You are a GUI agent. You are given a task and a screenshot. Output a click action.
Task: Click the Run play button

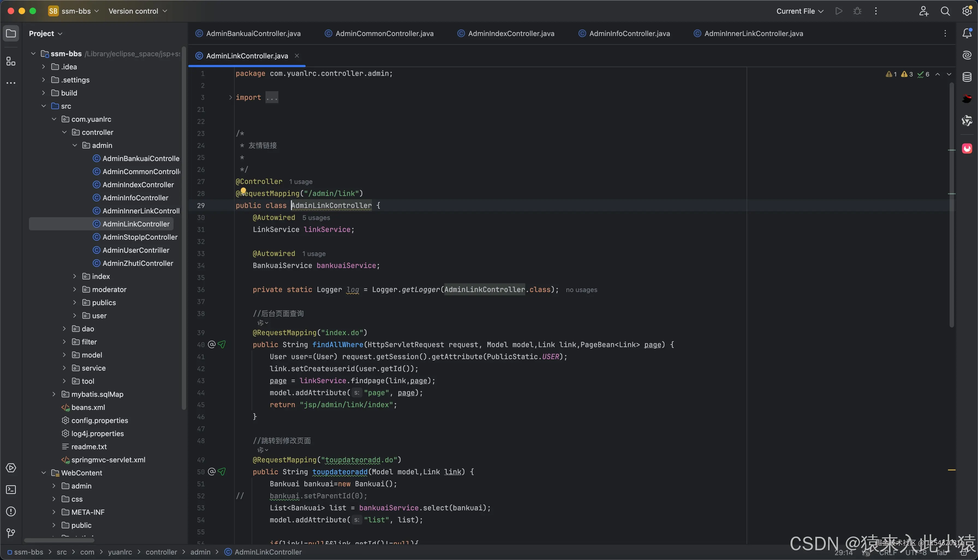click(x=839, y=11)
